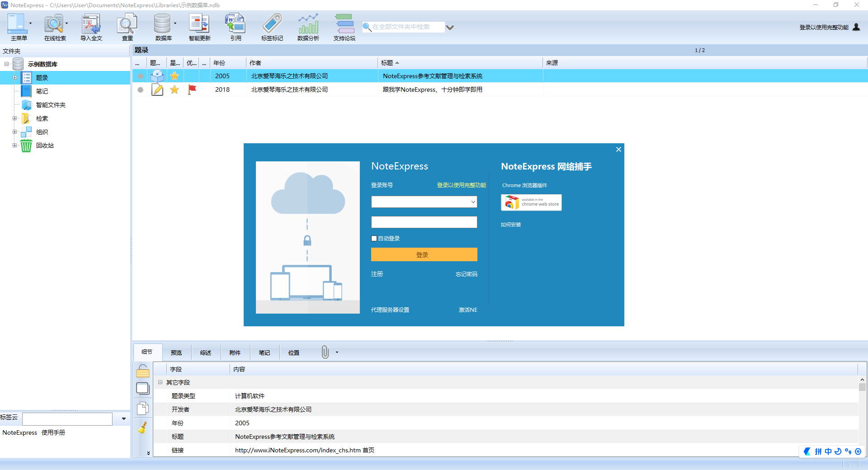Viewport: 868px width, 470px height.
Task: Open the 在线检索 online search tool
Action: coord(55,27)
